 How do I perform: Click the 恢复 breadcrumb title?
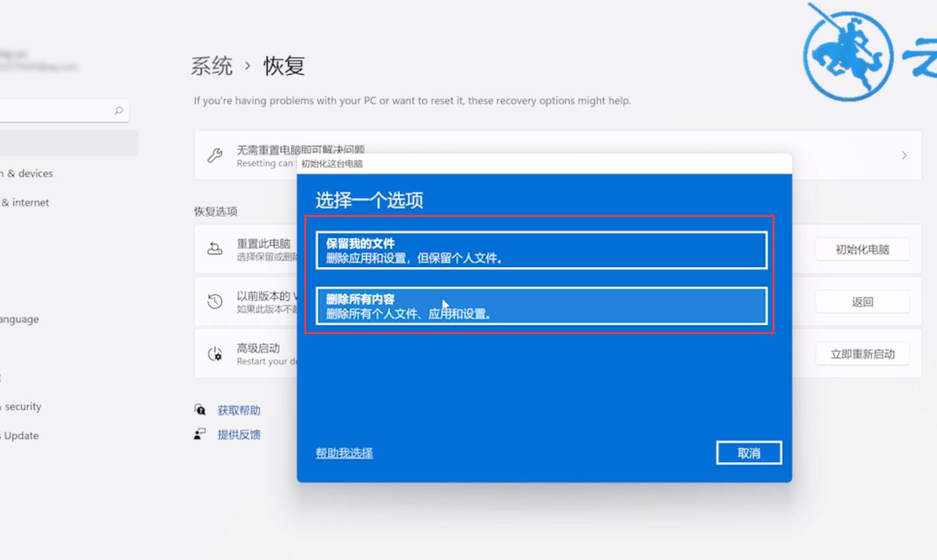click(x=284, y=66)
